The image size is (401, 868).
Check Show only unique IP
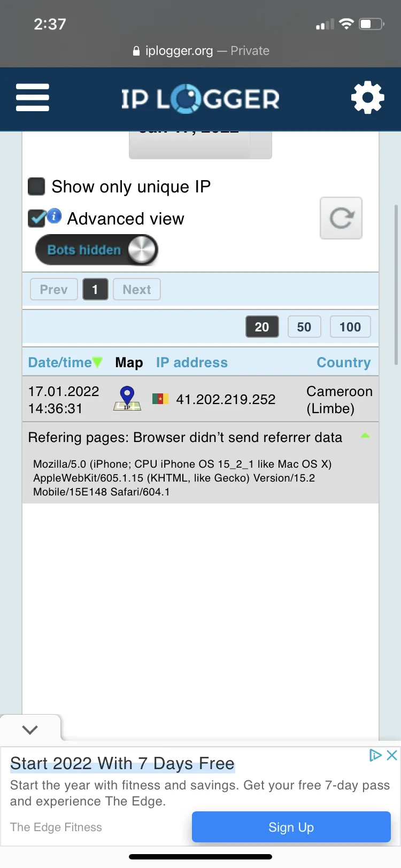pyautogui.click(x=36, y=187)
